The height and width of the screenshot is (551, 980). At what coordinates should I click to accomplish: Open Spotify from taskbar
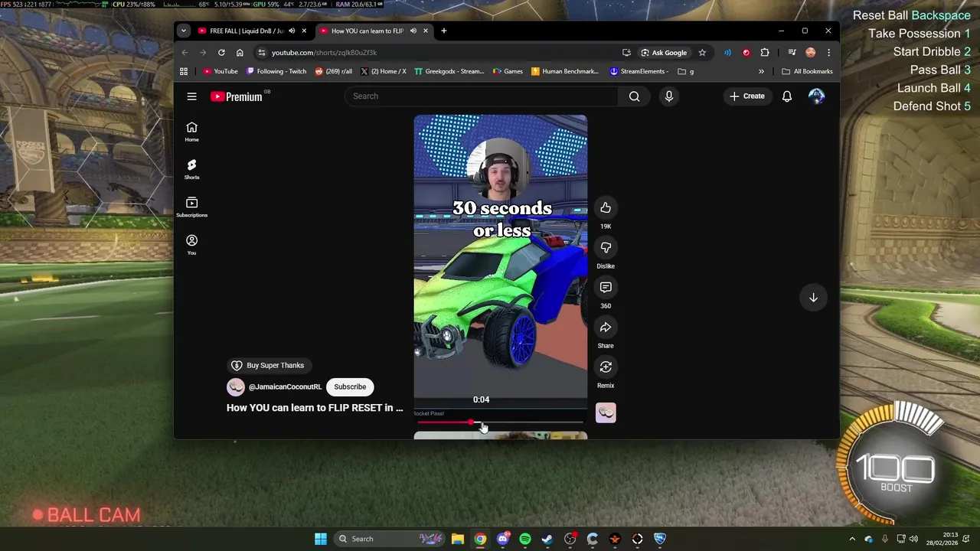click(x=525, y=539)
